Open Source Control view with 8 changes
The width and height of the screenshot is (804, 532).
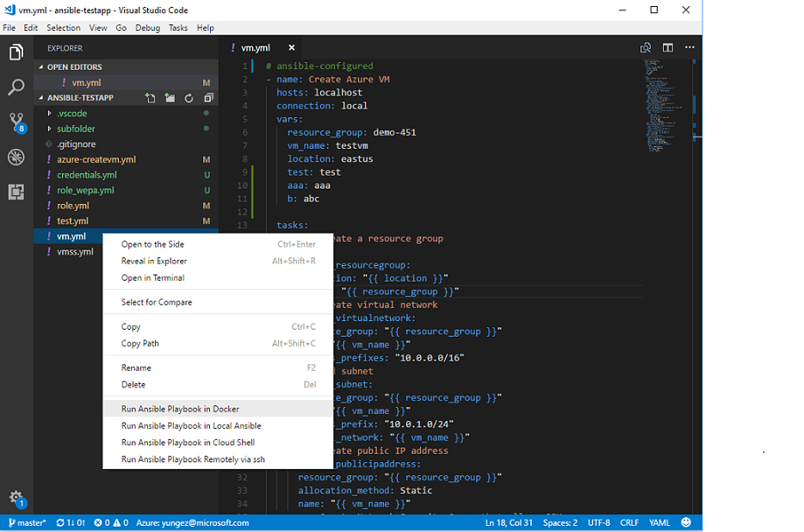pos(16,122)
